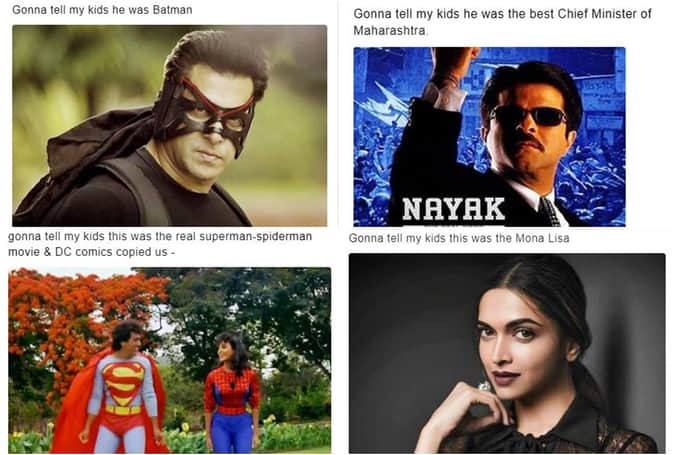Select the "best Chief Minister" caption line
674x455 pixels.
coord(502,14)
